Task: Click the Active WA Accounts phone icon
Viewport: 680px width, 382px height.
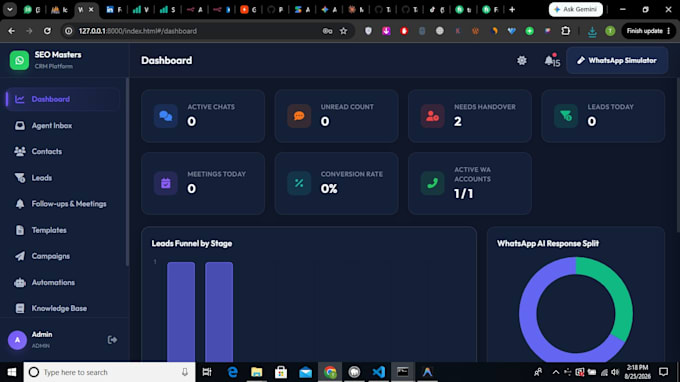Action: coord(432,183)
